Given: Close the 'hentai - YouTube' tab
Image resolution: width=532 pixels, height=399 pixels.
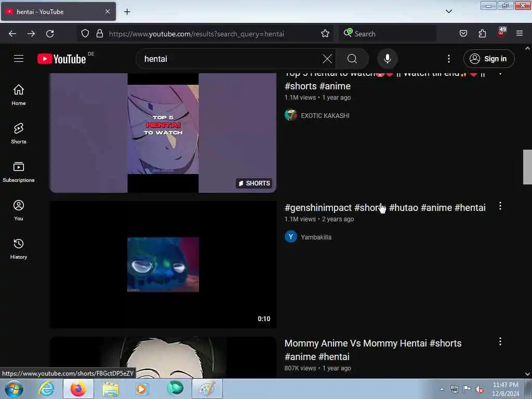Looking at the screenshot, I should [107, 11].
